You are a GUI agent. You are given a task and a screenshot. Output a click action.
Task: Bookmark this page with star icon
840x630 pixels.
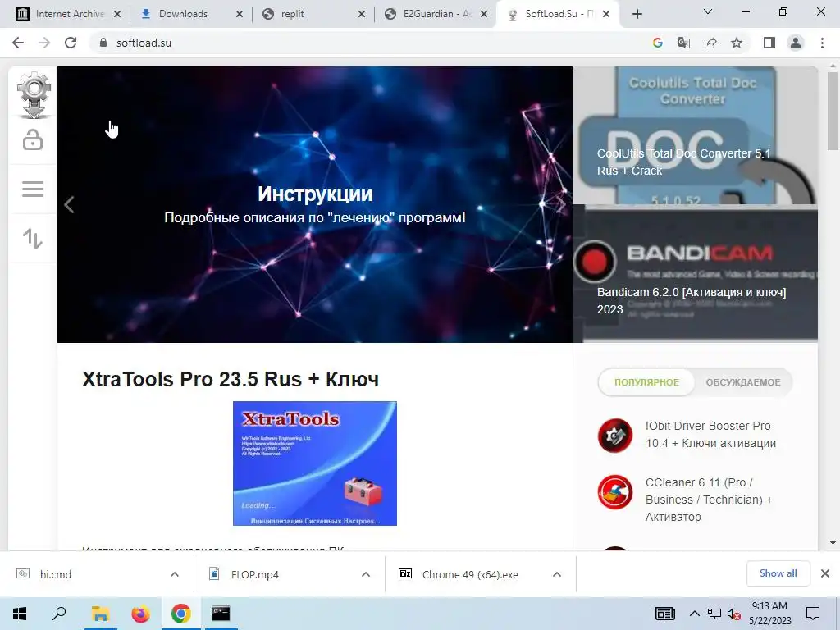tap(737, 43)
